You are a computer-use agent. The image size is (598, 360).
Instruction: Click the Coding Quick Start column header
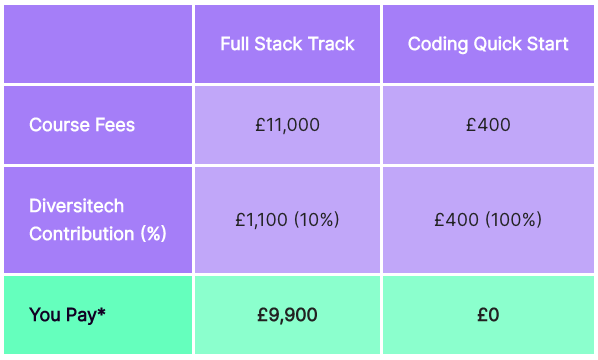(x=488, y=44)
